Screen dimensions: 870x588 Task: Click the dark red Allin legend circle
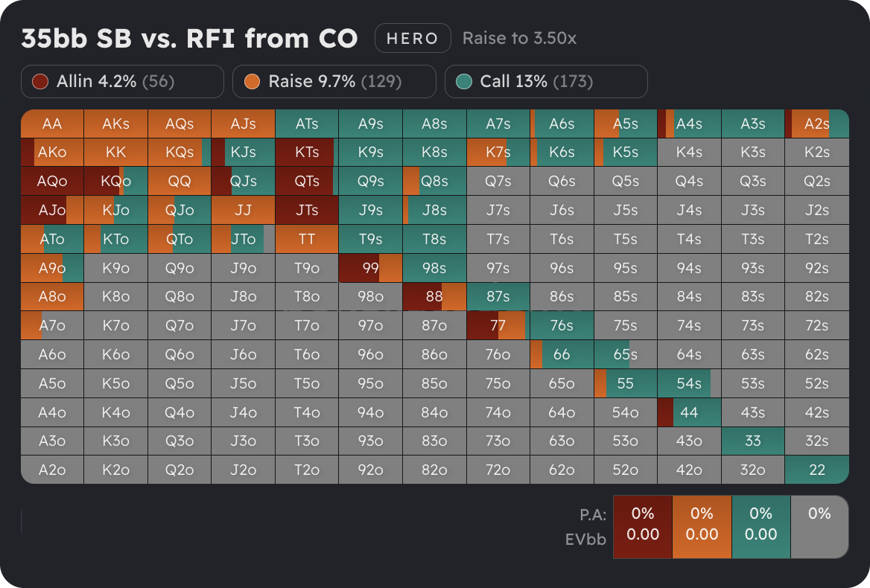click(40, 82)
